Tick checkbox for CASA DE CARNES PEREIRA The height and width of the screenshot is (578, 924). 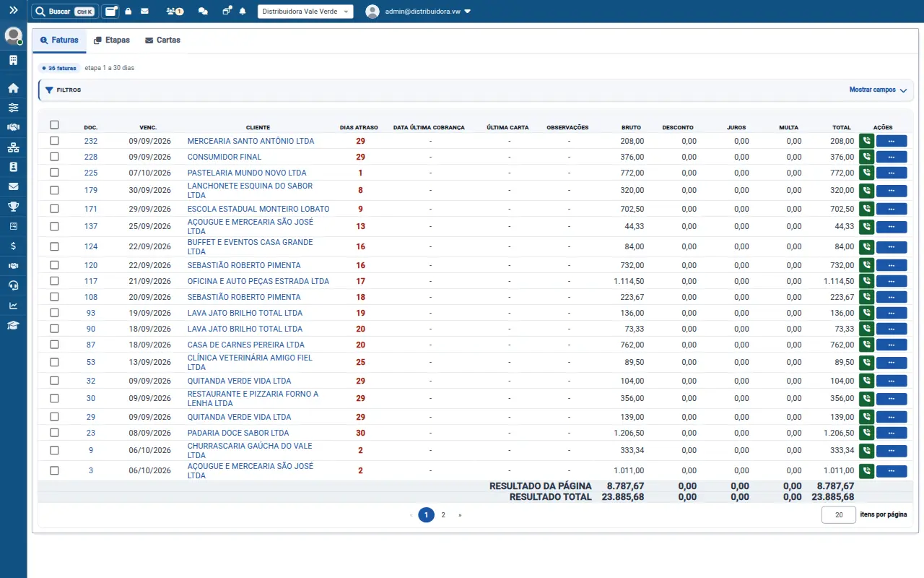(54, 345)
